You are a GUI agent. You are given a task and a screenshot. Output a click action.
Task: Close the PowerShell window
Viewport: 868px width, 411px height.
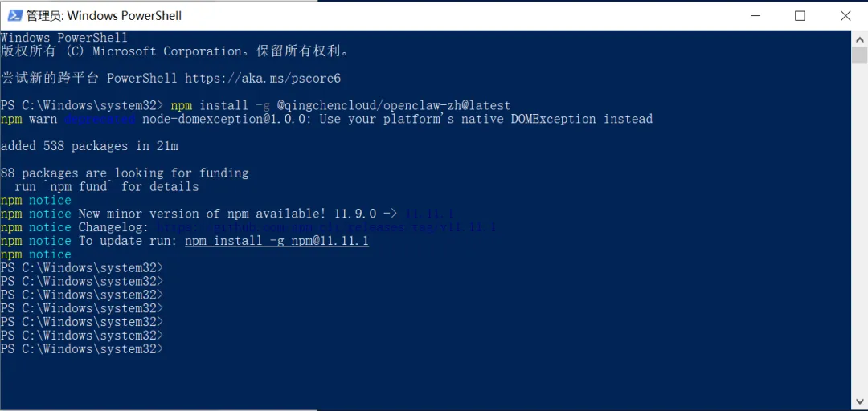pos(845,15)
